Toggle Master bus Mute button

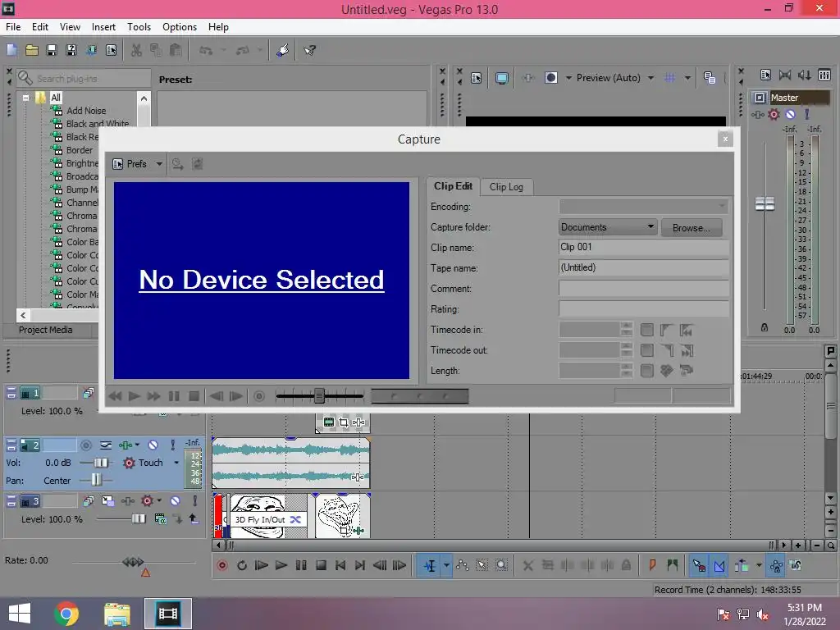[790, 114]
